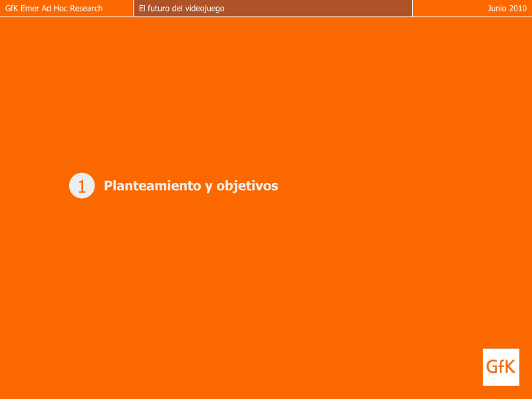Select the 'Planteamiento y objetivos' heading
The height and width of the screenshot is (399, 532).
[191, 186]
